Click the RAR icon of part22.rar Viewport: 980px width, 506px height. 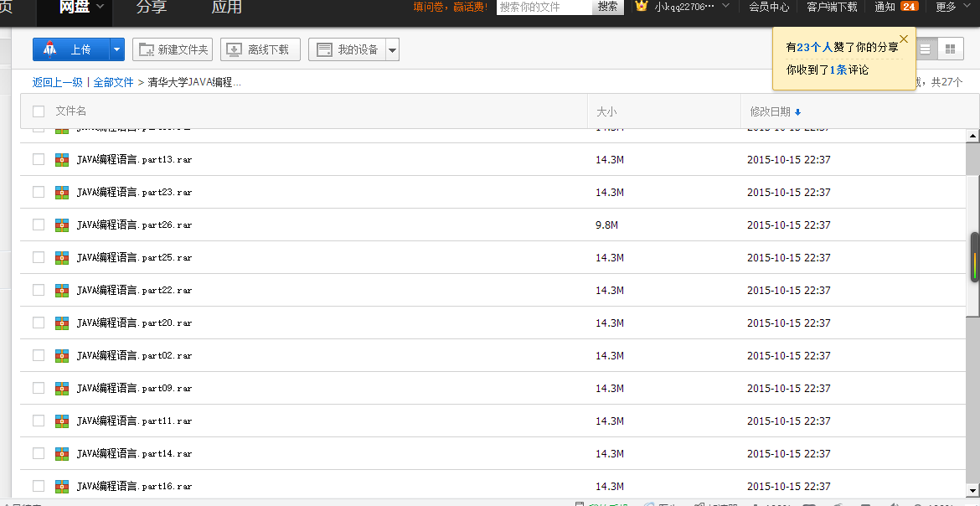61,290
